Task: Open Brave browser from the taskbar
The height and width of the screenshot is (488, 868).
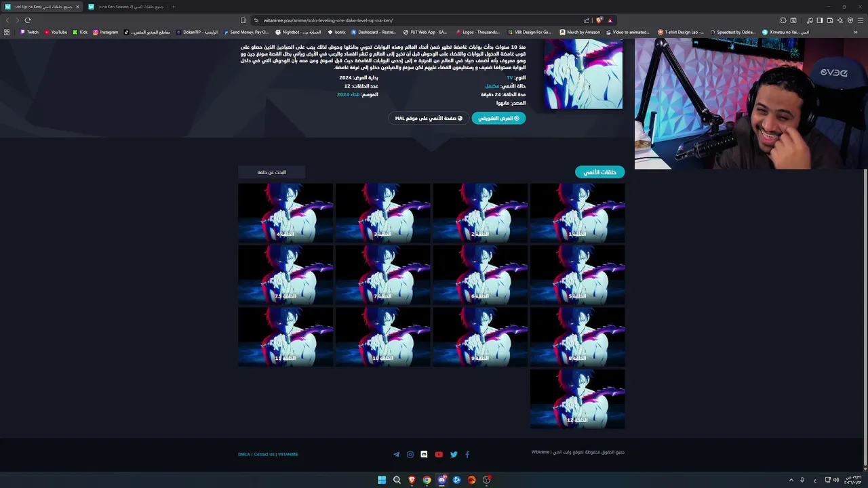Action: pos(412,480)
